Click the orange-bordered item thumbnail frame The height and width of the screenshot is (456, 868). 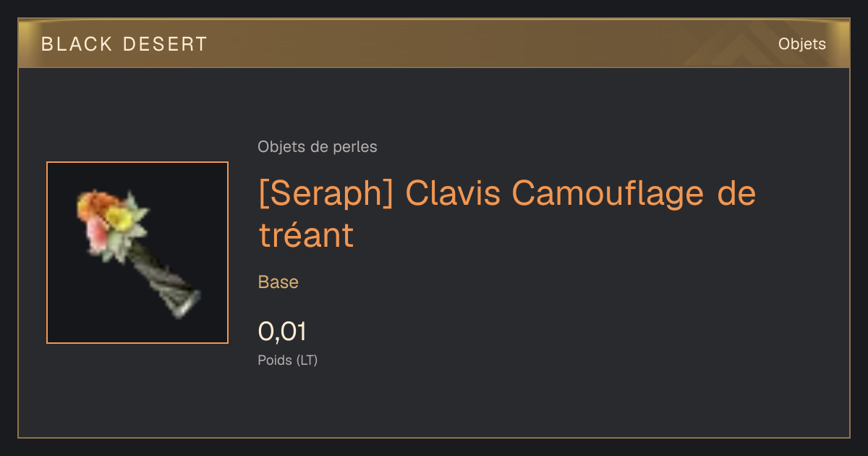137,253
